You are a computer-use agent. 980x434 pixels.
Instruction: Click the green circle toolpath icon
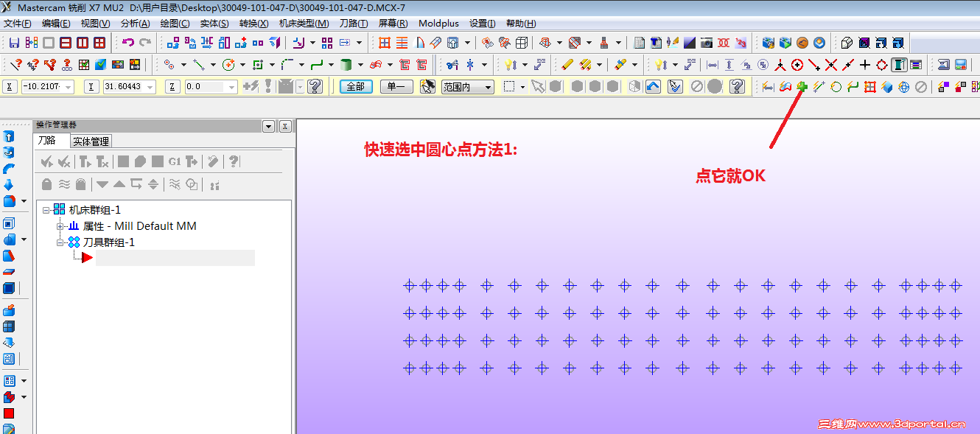coord(836,87)
